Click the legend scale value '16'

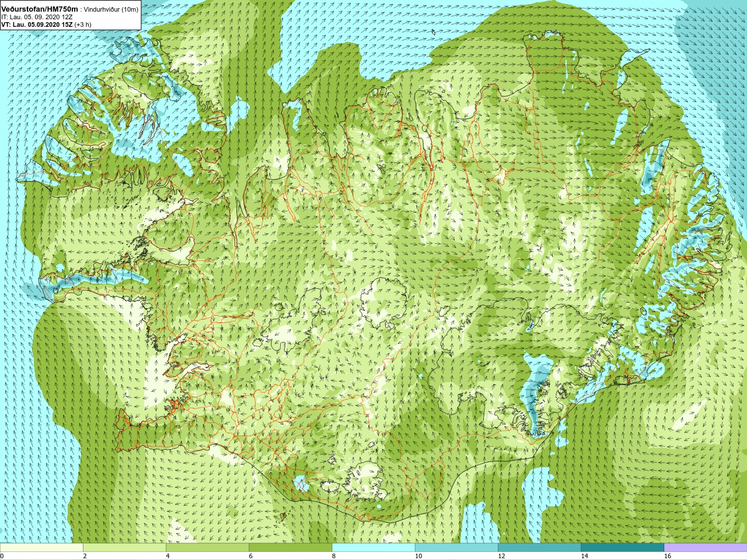coord(668,556)
